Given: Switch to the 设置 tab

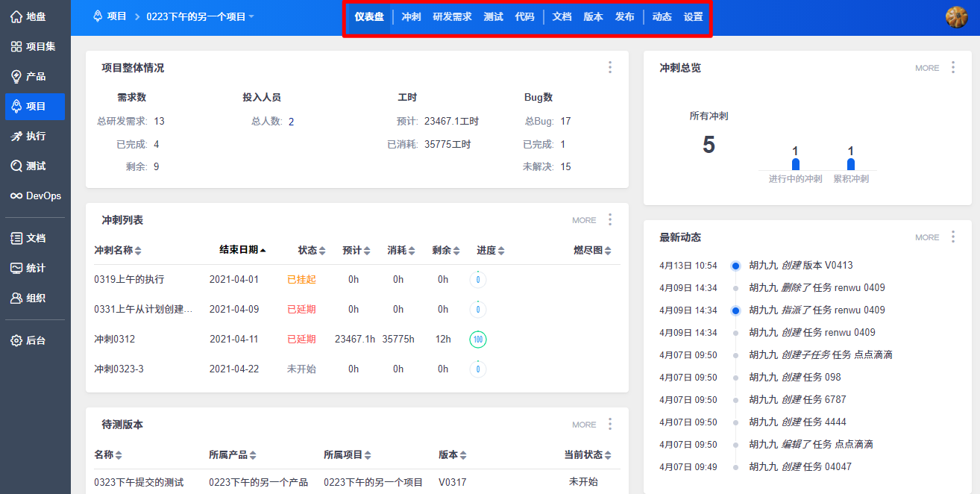Looking at the screenshot, I should 693,16.
